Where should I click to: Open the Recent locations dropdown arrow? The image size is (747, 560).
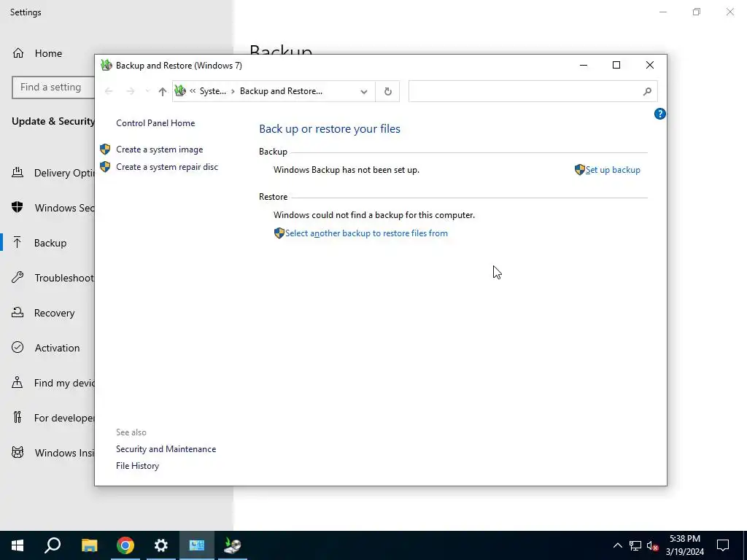147,91
